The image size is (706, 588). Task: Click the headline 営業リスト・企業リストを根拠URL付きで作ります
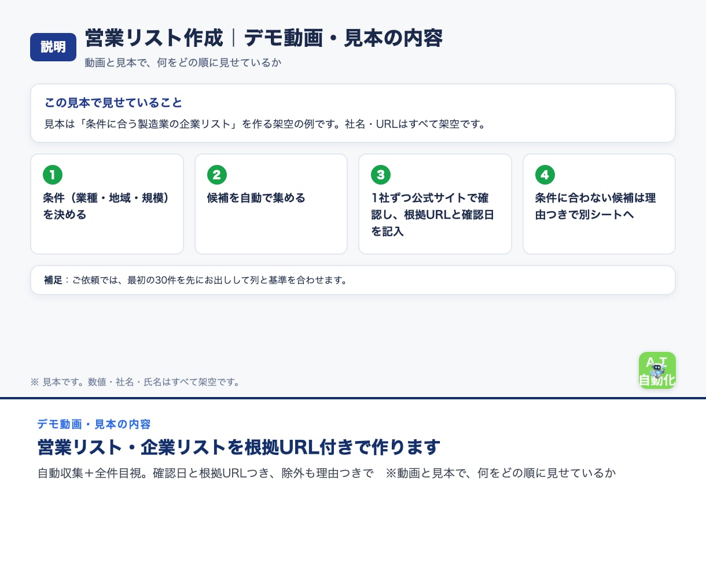[x=239, y=447]
